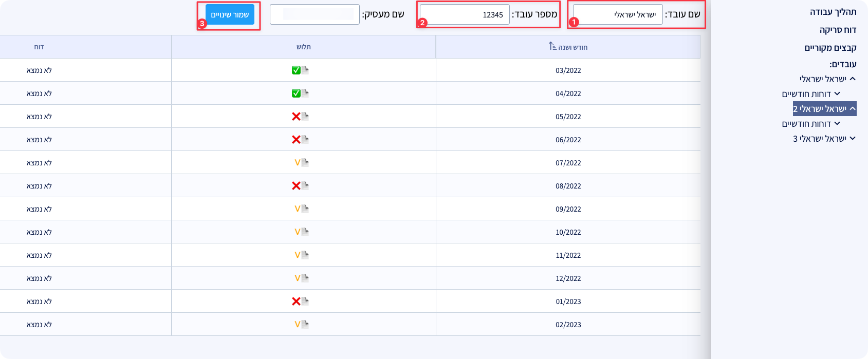The width and height of the screenshot is (868, 359).
Task: Collapse the selected ישראל ישראלי 2 node
Action: click(x=853, y=109)
